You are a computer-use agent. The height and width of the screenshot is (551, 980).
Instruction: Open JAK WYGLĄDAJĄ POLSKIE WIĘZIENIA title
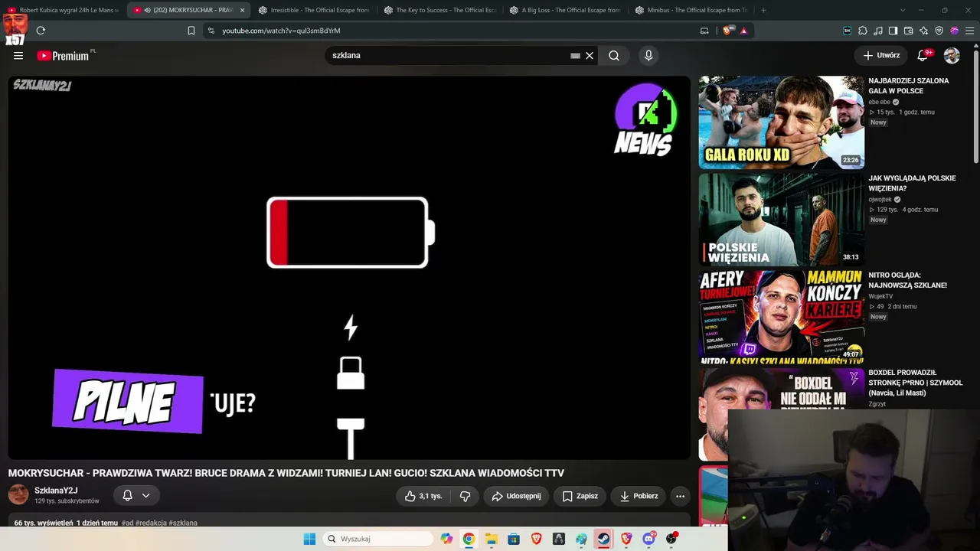pos(912,183)
